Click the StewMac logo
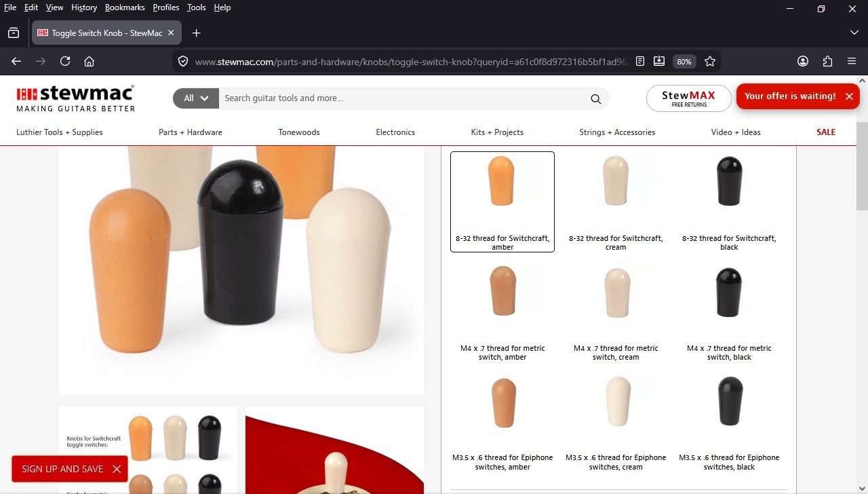This screenshot has width=868, height=494. point(75,98)
